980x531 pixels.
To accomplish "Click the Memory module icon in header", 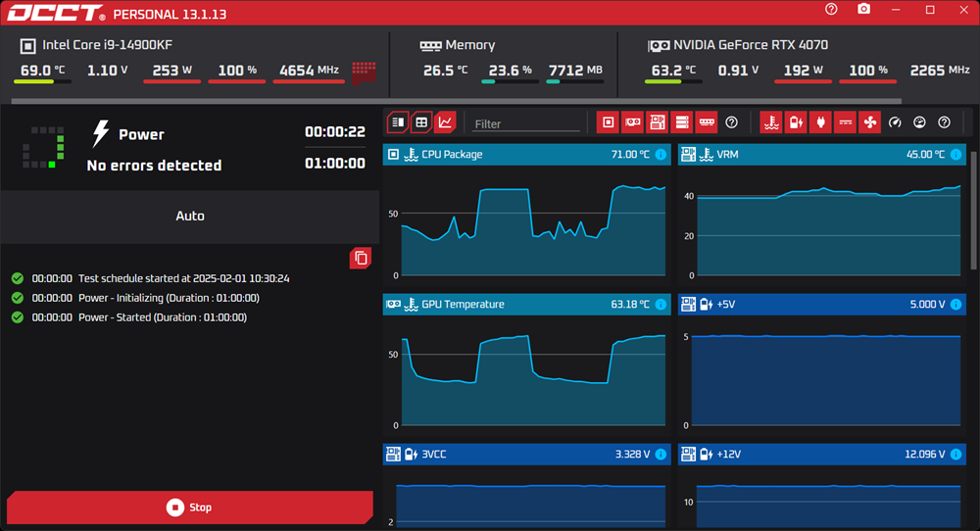I will click(x=430, y=46).
